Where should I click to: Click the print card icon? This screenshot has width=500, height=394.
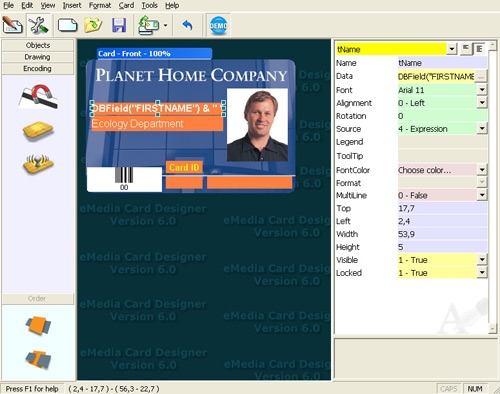tap(149, 25)
